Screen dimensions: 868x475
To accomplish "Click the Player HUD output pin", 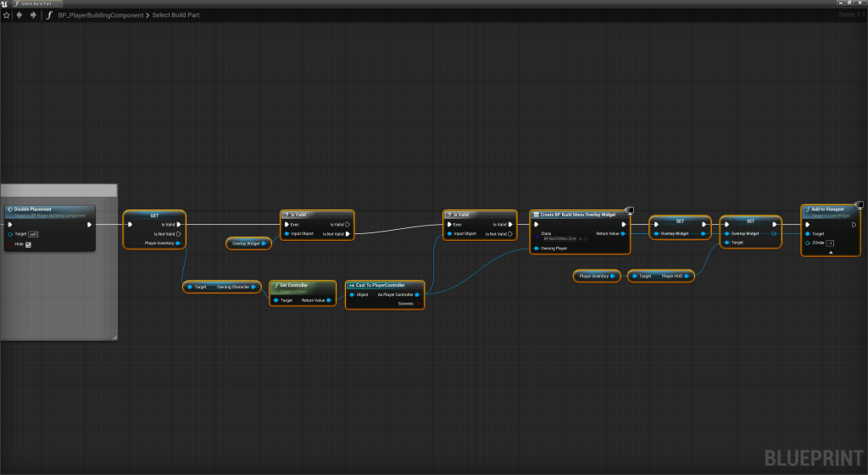I will tap(688, 276).
